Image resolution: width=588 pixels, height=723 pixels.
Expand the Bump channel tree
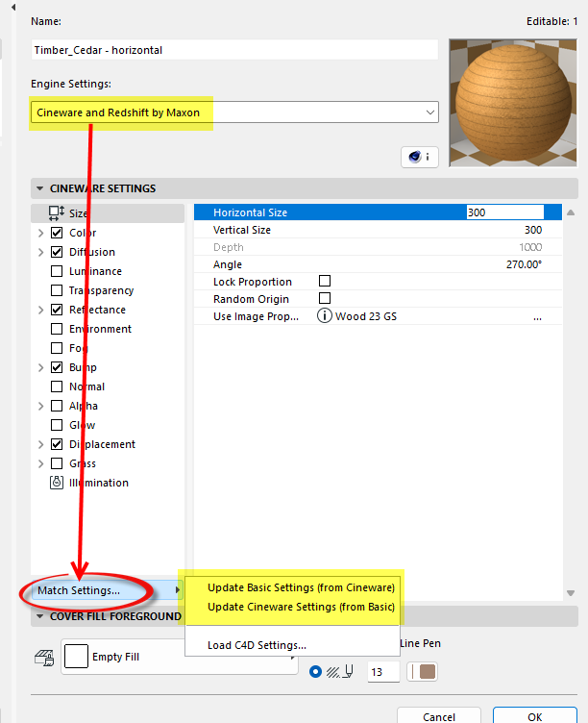pos(40,367)
